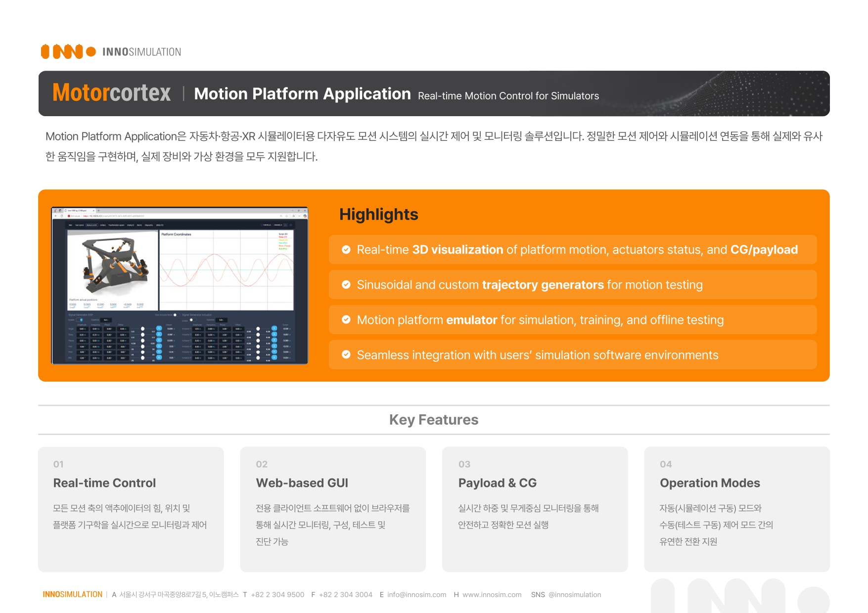Click the check icon beside Seamless integration highlight
Viewport: 868px width, 613px height.
(346, 355)
